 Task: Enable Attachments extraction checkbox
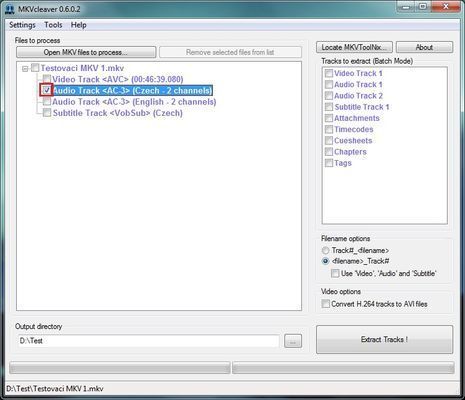tap(329, 118)
